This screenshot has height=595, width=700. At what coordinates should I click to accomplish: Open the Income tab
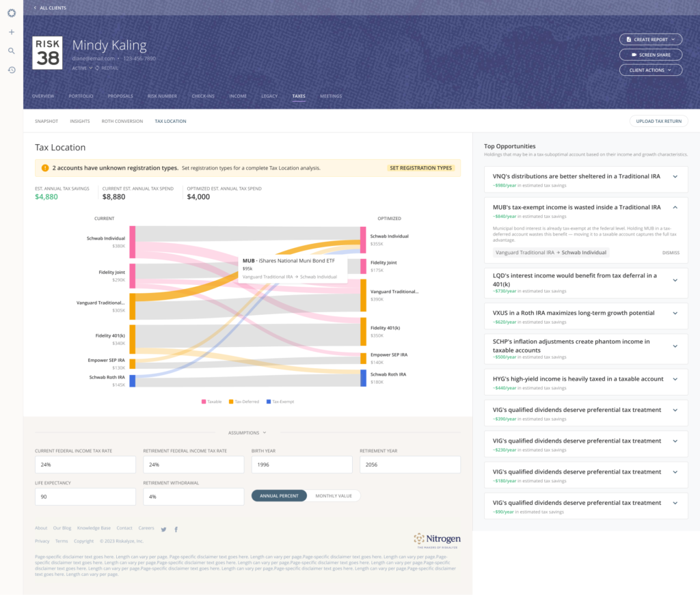(x=238, y=96)
